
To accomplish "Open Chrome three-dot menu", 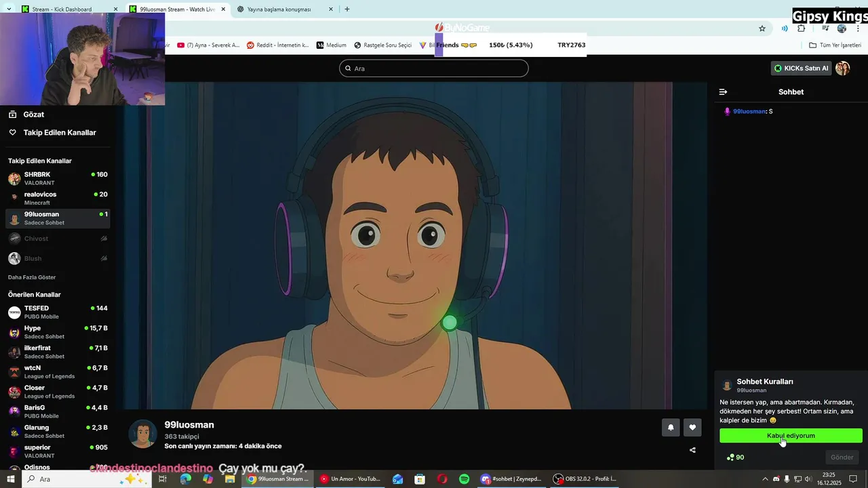I will 858,28.
